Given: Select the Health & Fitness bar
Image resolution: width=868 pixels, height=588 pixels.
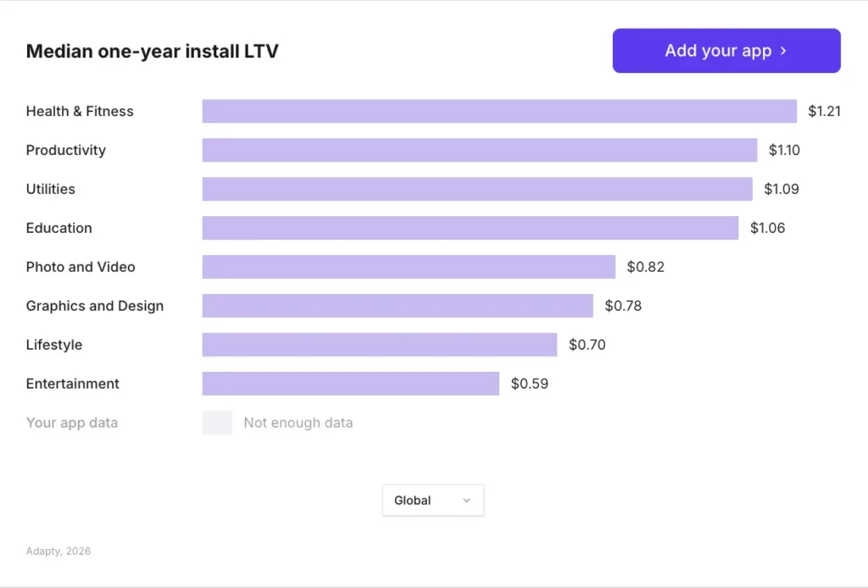Looking at the screenshot, I should pyautogui.click(x=498, y=111).
